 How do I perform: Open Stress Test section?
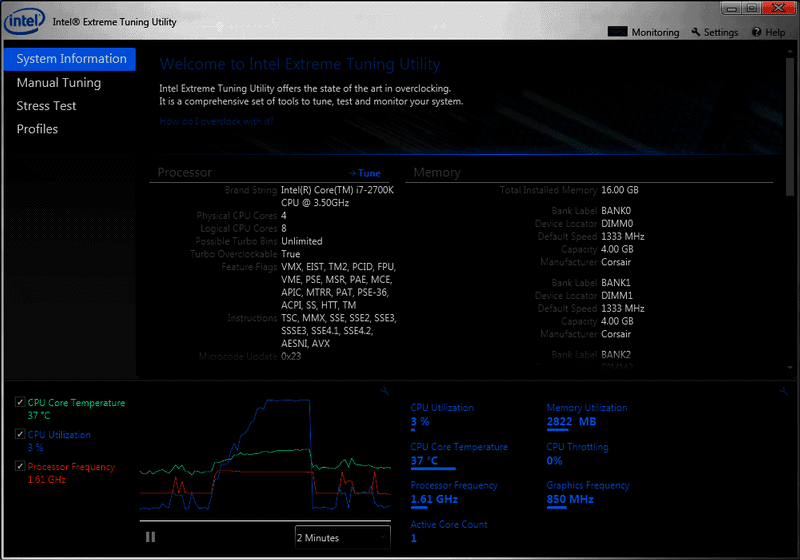click(x=46, y=106)
